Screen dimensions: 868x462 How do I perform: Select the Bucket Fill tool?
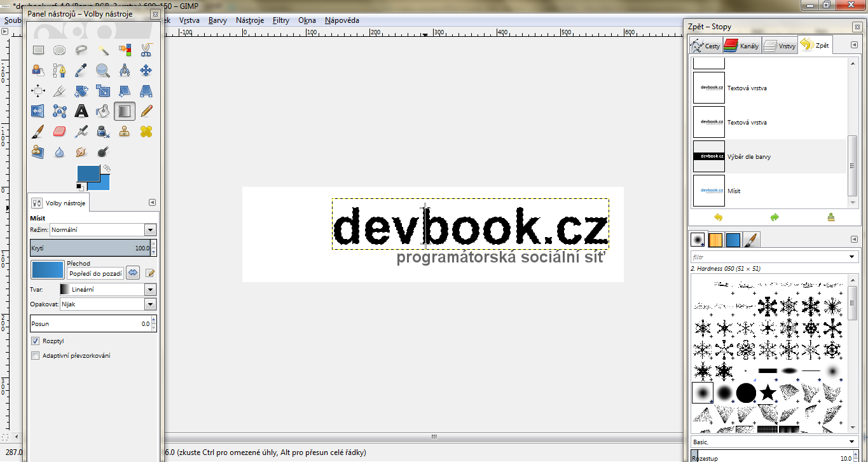pyautogui.click(x=103, y=111)
